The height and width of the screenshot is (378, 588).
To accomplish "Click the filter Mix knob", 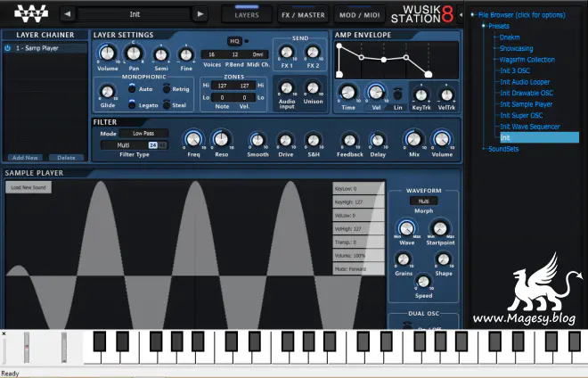I will coord(414,139).
